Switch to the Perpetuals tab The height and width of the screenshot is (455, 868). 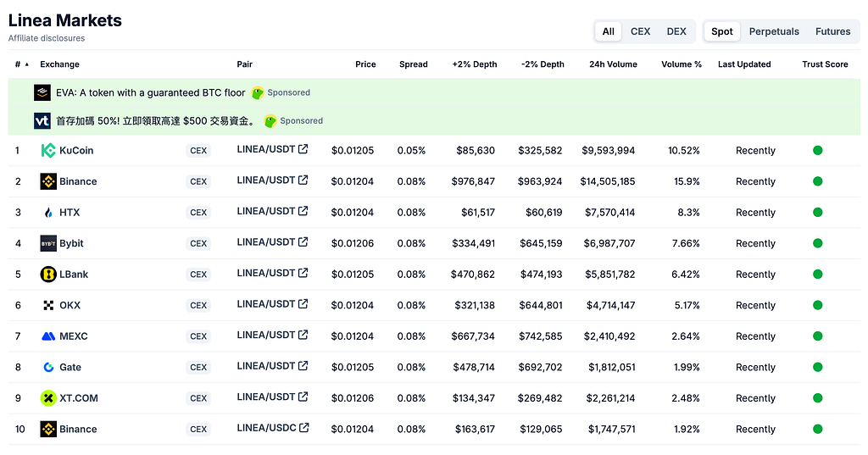click(774, 31)
